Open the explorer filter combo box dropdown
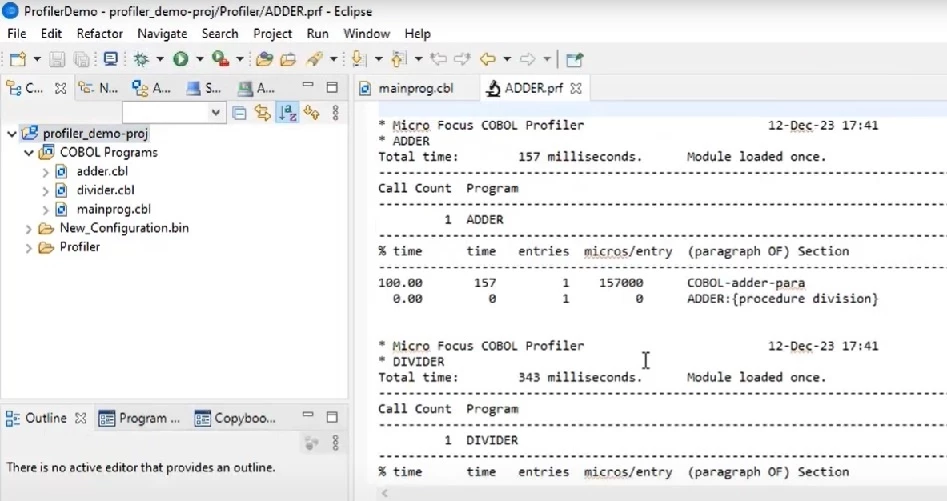Image resolution: width=947 pixels, height=501 pixels. 215,112
